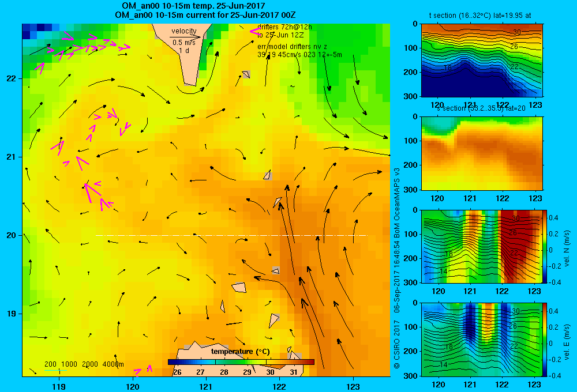This screenshot has width=577, height=392.
Task: Click the '26' tick on temperature colorbar
Action: point(177,372)
